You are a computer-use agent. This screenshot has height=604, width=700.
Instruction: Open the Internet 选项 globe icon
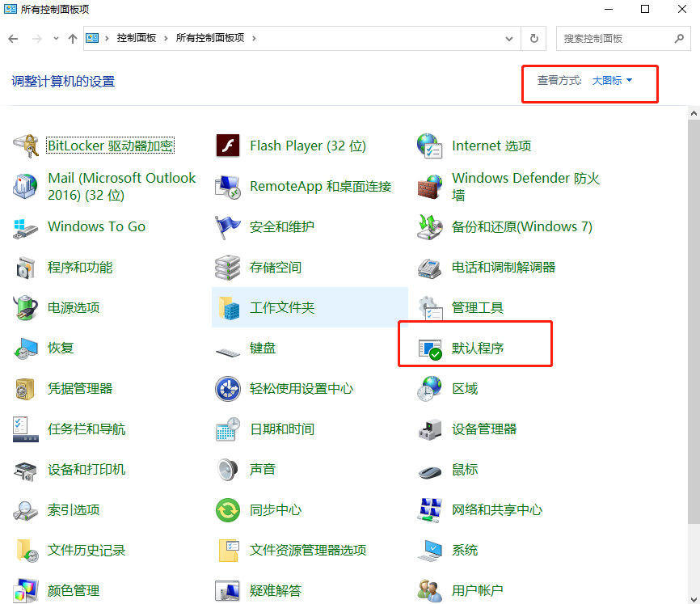click(429, 146)
